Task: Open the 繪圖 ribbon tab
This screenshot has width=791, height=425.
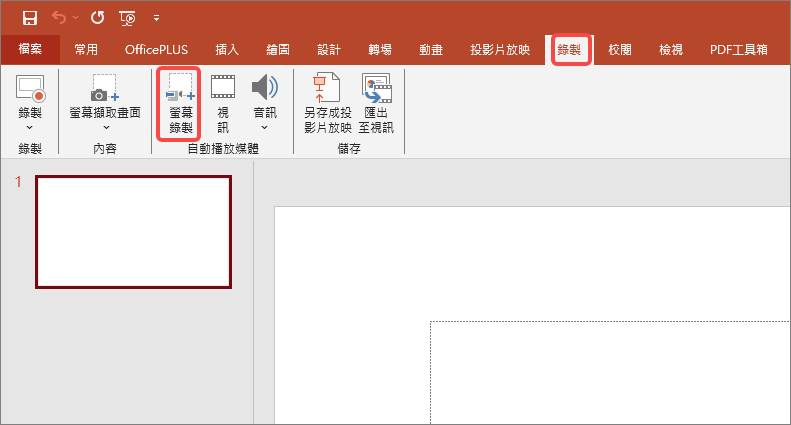Action: [x=278, y=49]
